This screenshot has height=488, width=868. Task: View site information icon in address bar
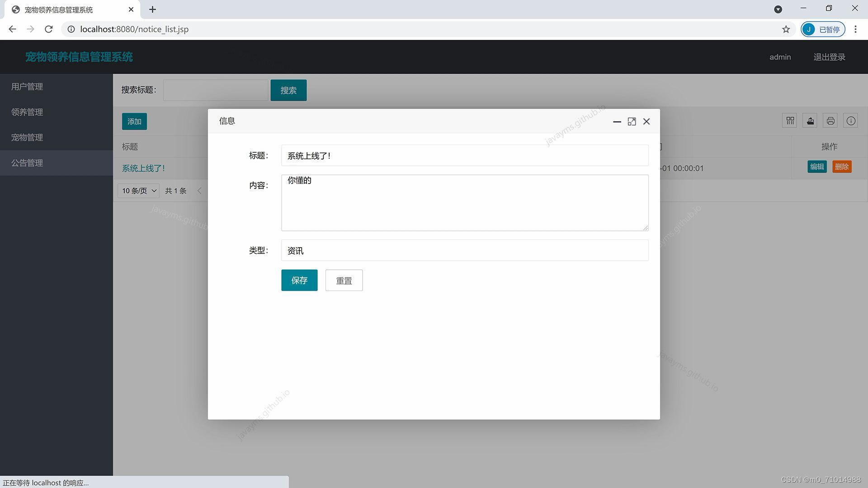coord(71,29)
